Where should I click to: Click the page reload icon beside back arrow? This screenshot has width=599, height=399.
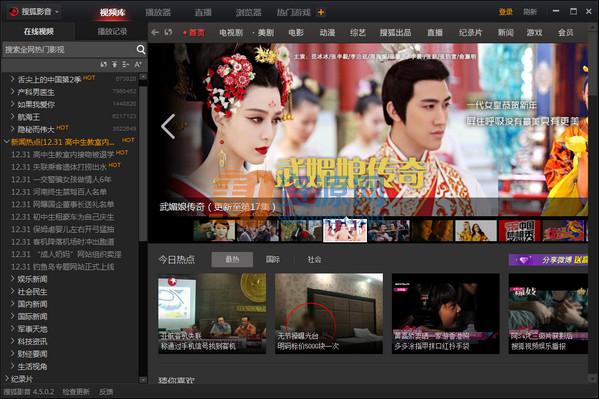coord(168,32)
